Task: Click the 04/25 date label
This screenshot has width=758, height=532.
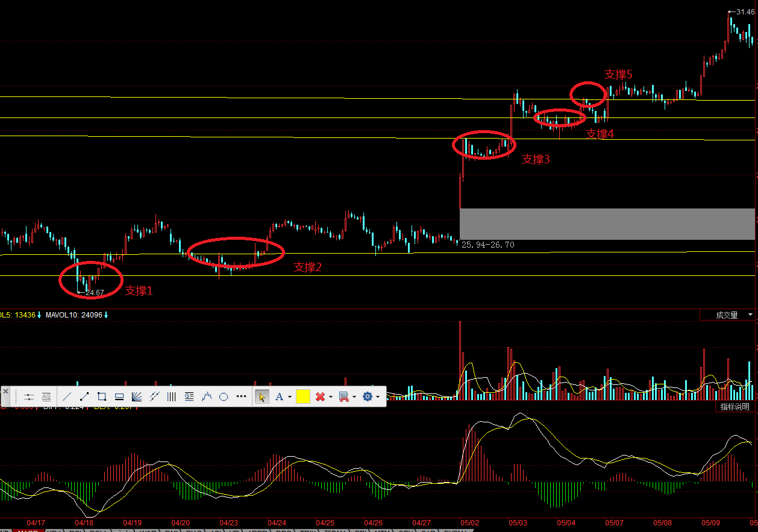Action: click(x=325, y=522)
